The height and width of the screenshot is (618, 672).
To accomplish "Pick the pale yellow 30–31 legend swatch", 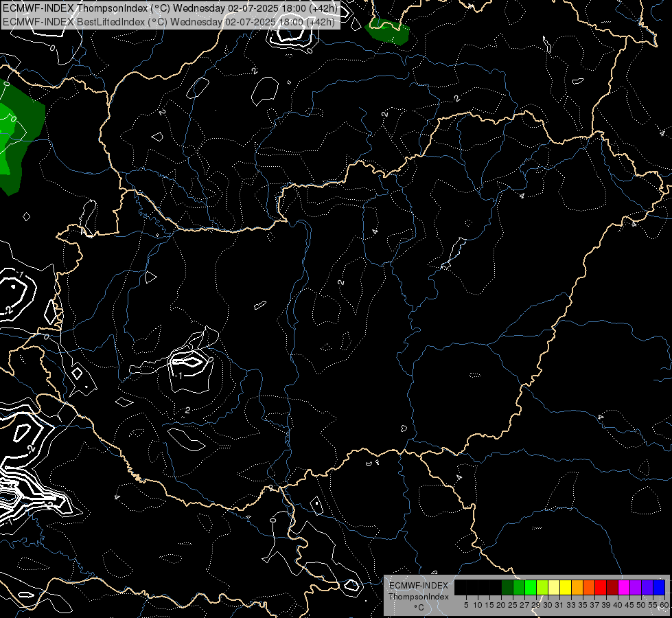I will (x=554, y=587).
